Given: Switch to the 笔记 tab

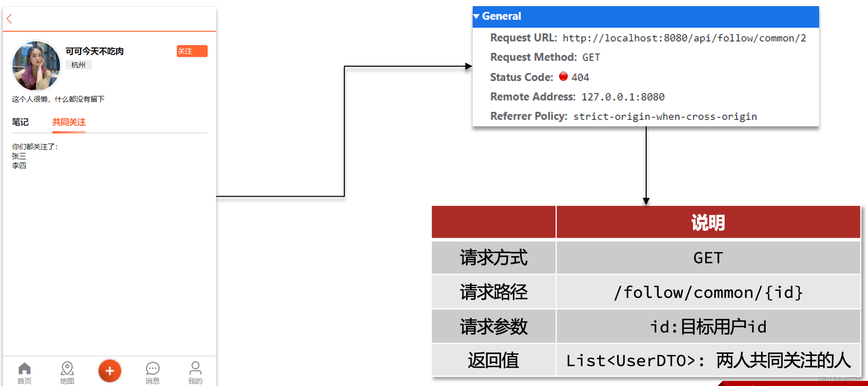Looking at the screenshot, I should point(20,122).
